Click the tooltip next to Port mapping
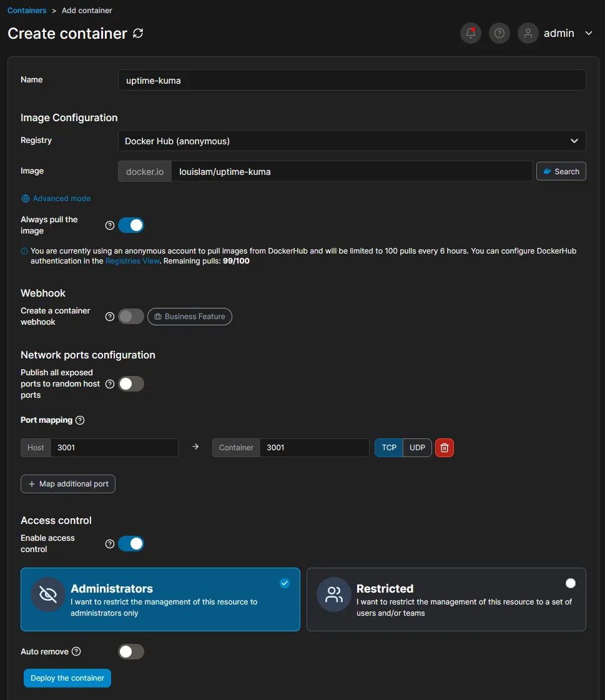Viewport: 605px width, 700px height. [x=80, y=420]
